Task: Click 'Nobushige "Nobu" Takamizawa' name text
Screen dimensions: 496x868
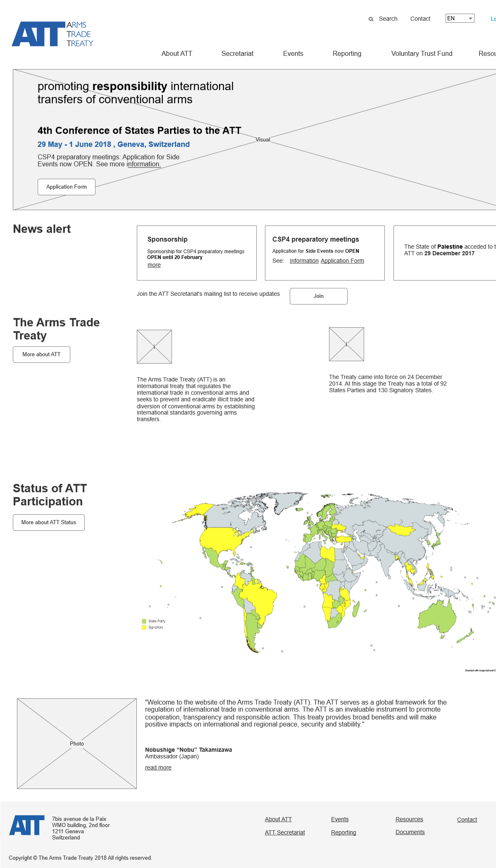Action: click(x=188, y=750)
